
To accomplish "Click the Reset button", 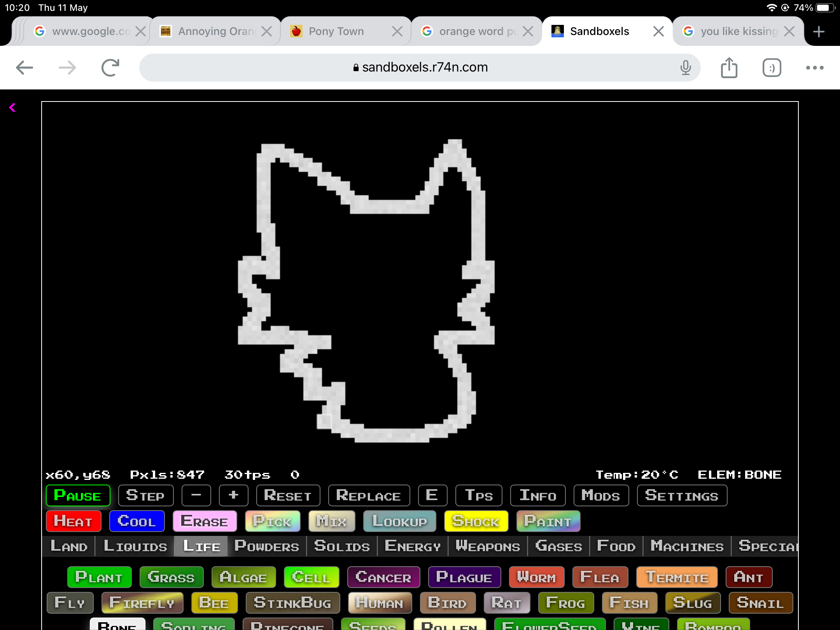I will click(x=288, y=495).
